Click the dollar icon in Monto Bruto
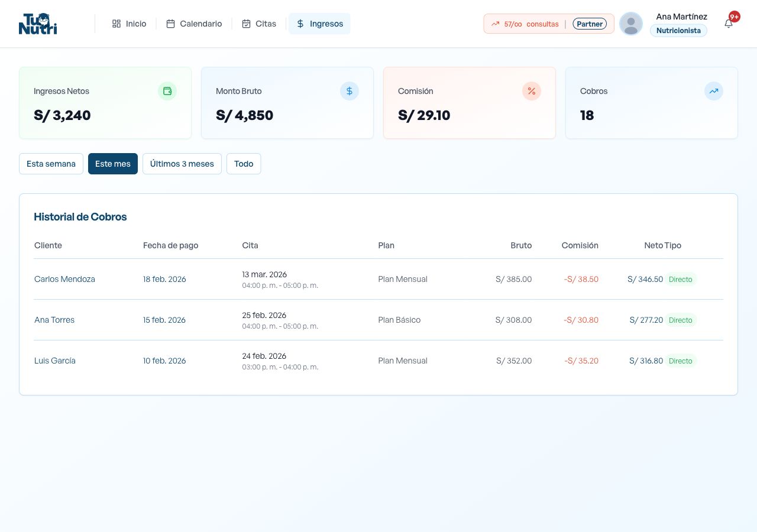The height and width of the screenshot is (532, 757). coord(350,91)
